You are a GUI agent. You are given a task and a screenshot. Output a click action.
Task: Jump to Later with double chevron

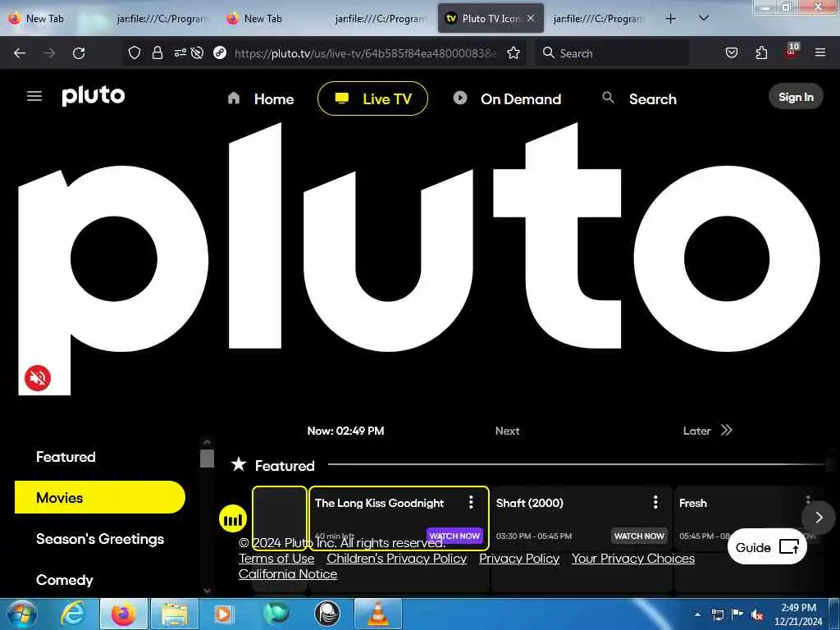pyautogui.click(x=727, y=430)
